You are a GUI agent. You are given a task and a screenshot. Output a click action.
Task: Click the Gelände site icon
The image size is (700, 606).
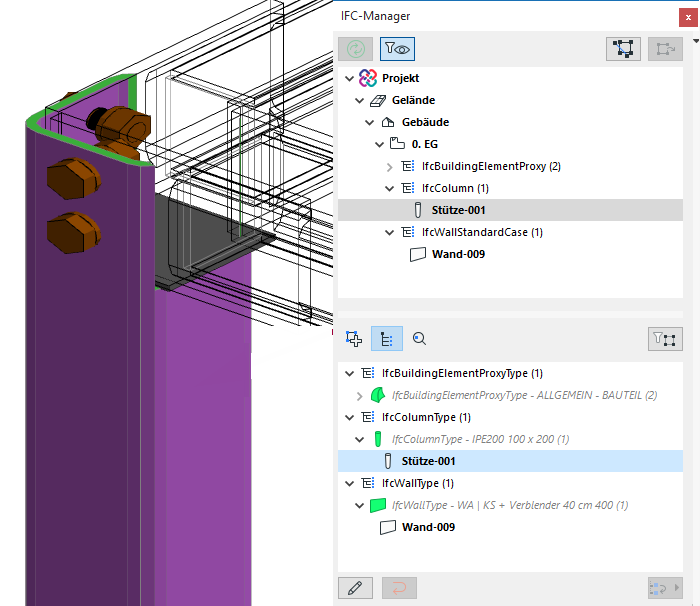378,100
